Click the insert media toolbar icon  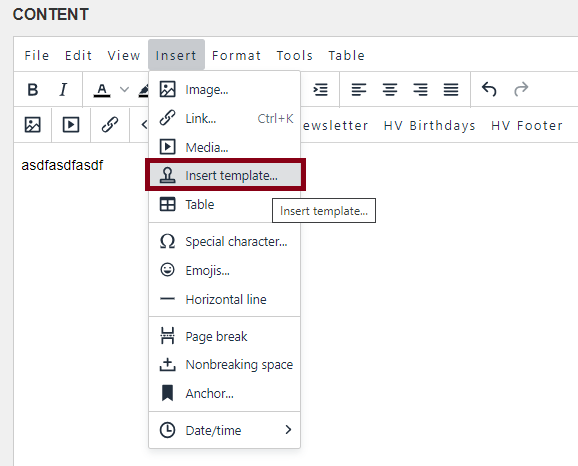[x=71, y=125]
